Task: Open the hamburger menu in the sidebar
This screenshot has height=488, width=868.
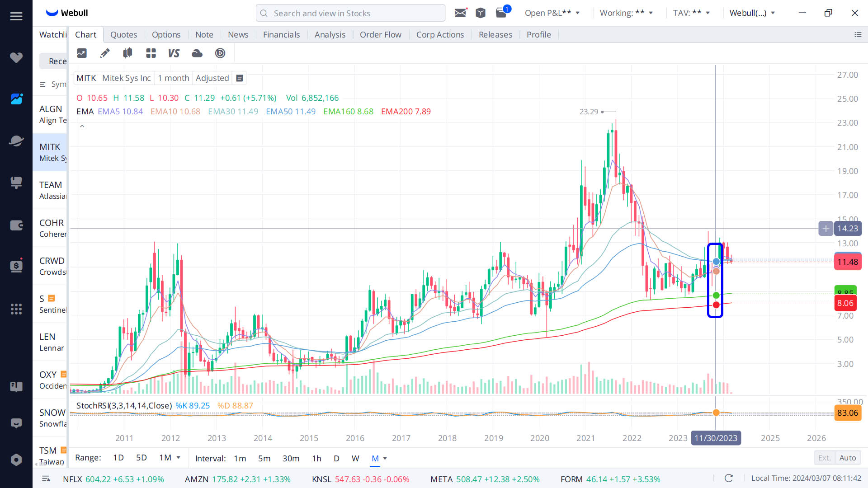Action: pos(16,16)
